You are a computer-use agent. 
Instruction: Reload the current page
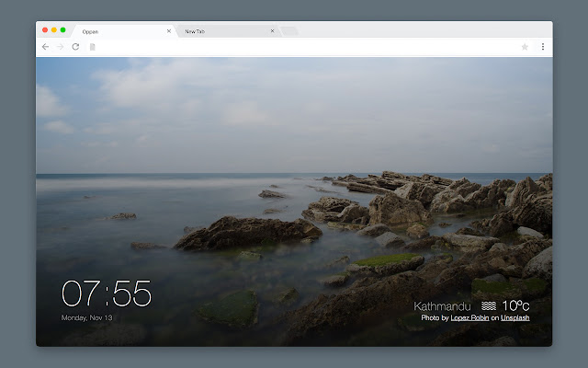pos(75,46)
